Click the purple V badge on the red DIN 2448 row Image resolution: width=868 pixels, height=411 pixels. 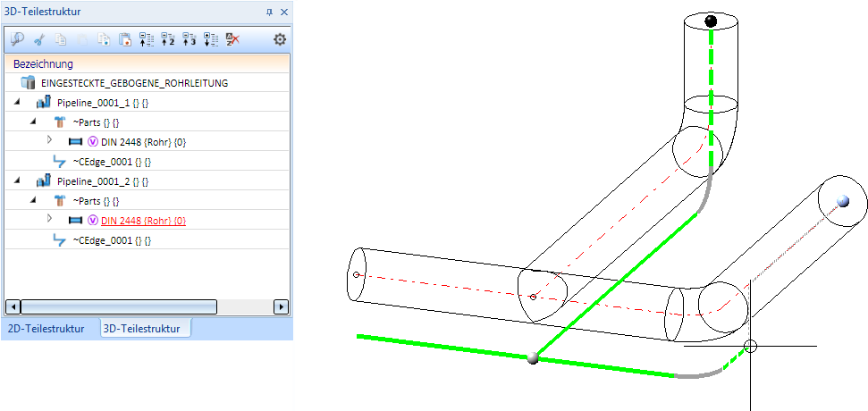pyautogui.click(x=92, y=220)
